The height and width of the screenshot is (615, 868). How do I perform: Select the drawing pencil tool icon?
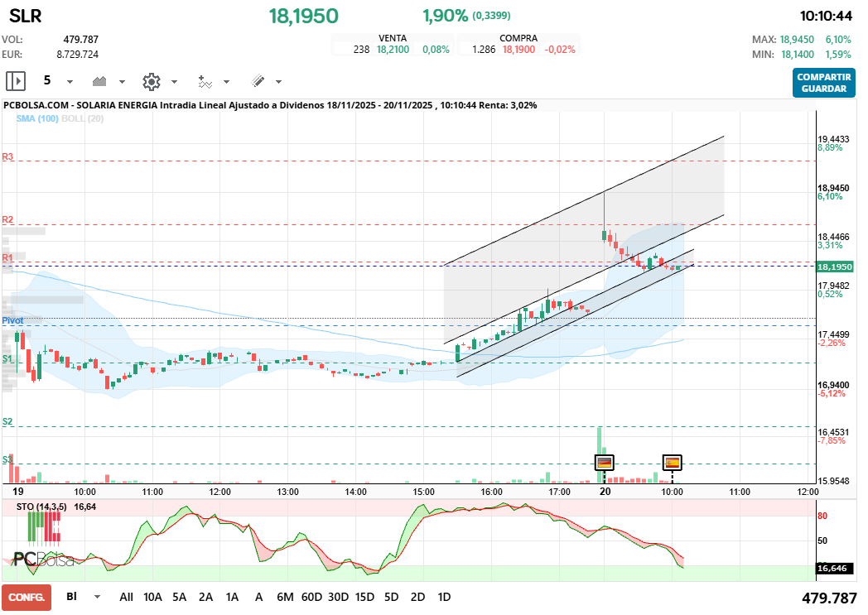258,81
